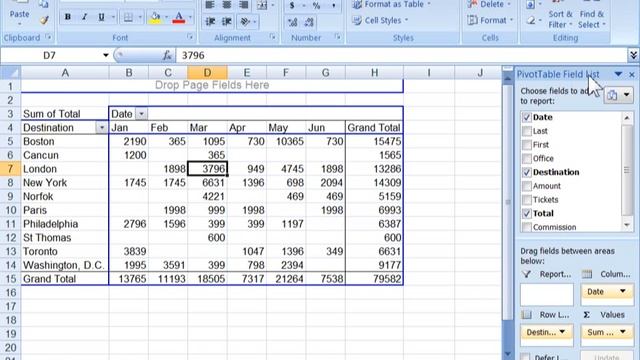
Task: Apply cell borders from Font group
Action: tap(128, 17)
